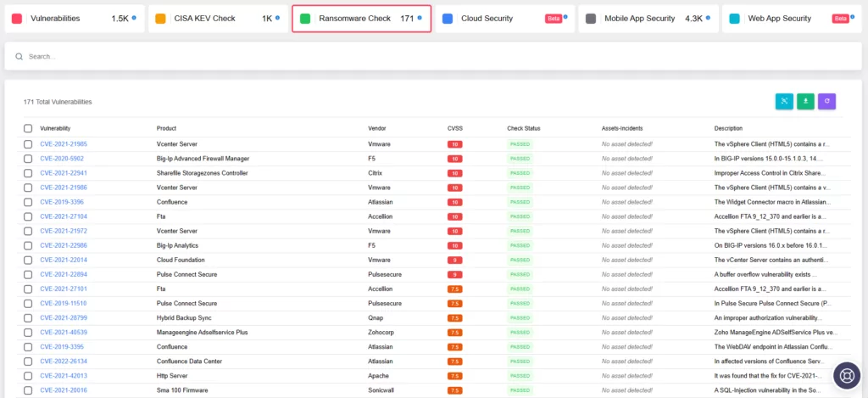Click the Assets-Incidents column header
Viewport: 868px width, 398px height.
pos(622,129)
